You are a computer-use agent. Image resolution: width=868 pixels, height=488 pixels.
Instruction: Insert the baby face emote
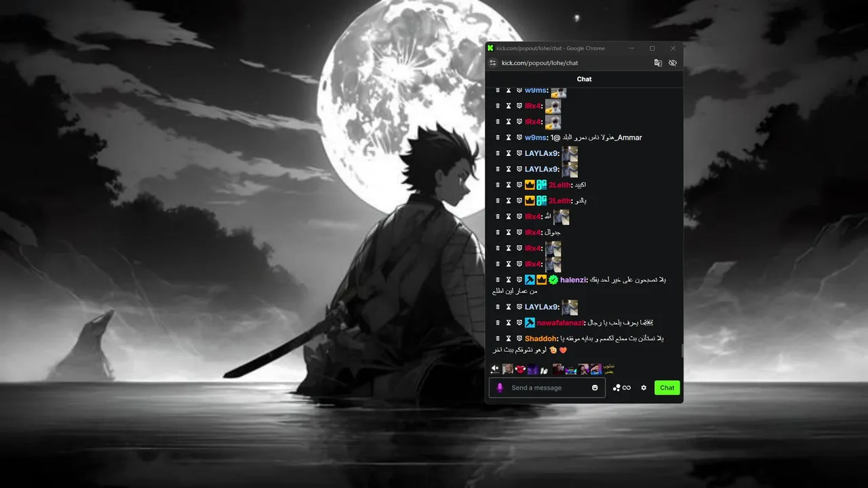[x=508, y=369]
